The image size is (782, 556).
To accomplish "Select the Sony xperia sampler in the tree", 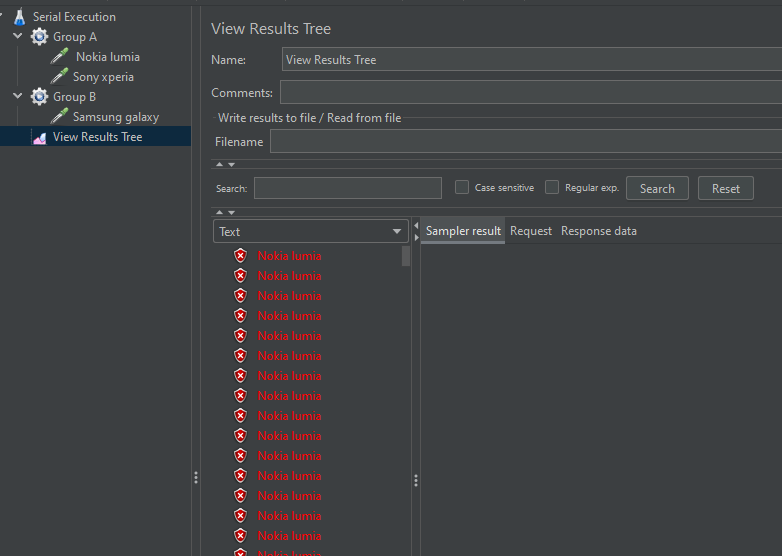I will coord(103,77).
